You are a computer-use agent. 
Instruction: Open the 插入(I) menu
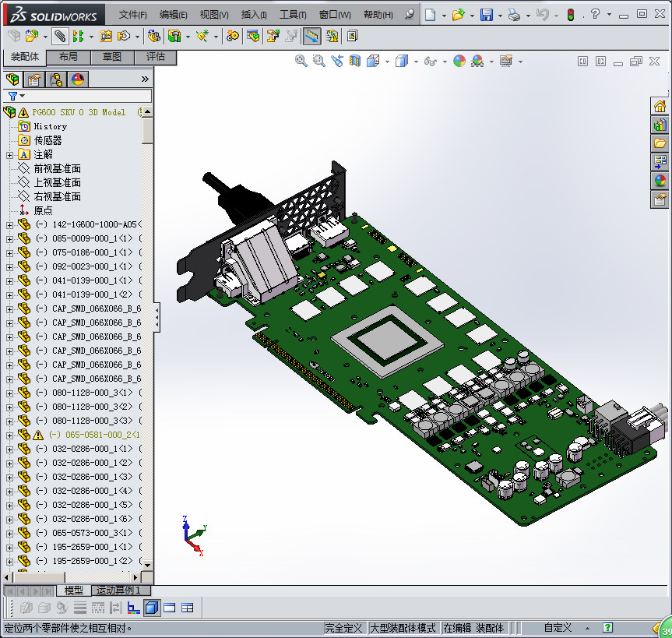pyautogui.click(x=254, y=15)
